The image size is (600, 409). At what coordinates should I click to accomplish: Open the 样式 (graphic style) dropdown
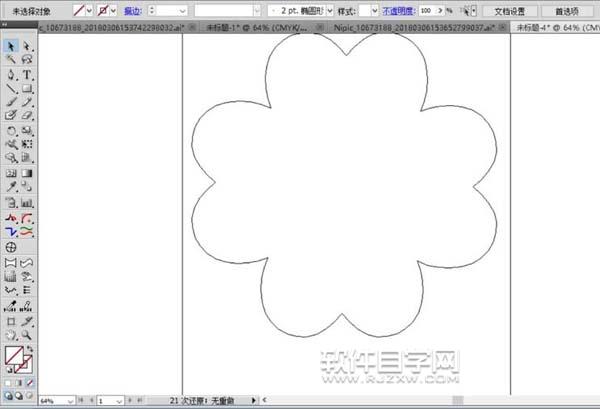click(375, 11)
